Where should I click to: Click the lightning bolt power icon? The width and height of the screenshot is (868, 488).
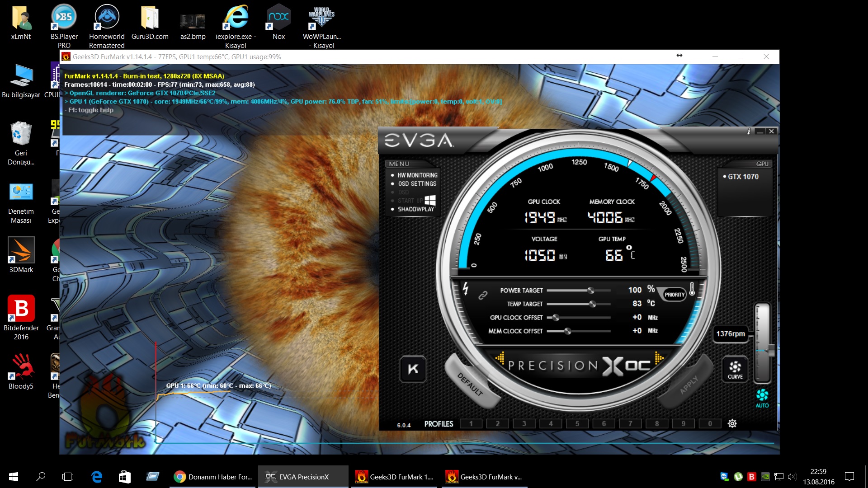[x=466, y=288]
